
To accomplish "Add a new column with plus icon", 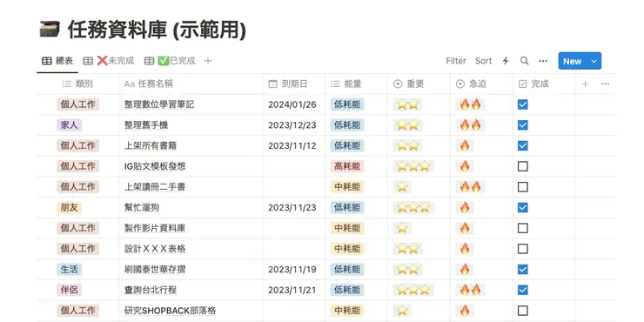I will (x=586, y=84).
